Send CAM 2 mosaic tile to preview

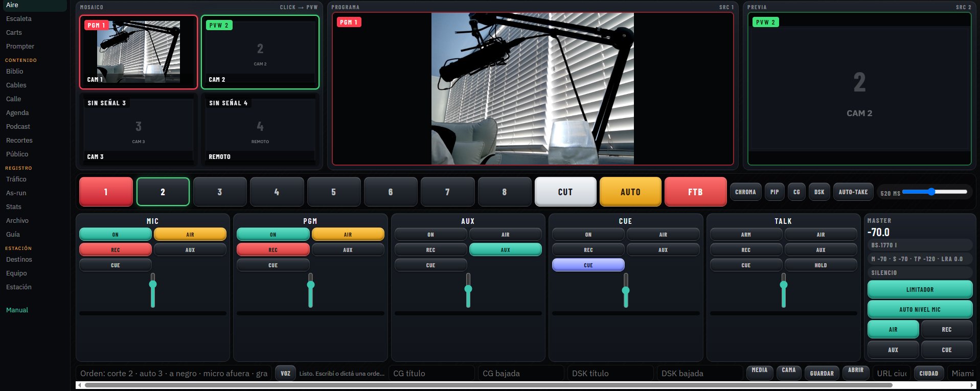[x=260, y=52]
